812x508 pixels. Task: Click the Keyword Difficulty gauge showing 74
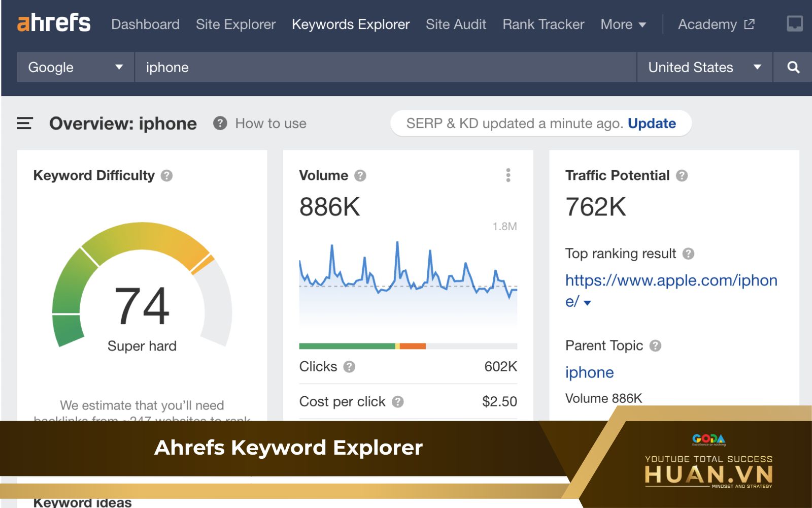[x=142, y=284]
